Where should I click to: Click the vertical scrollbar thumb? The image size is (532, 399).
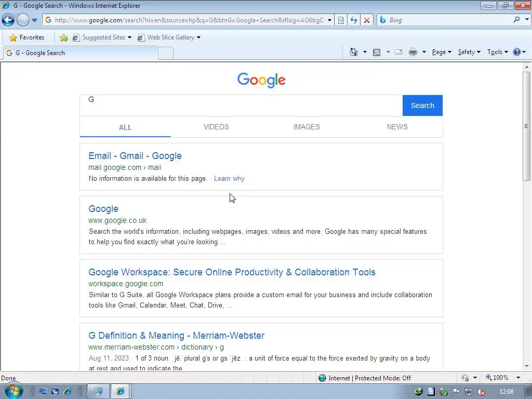tap(527, 126)
